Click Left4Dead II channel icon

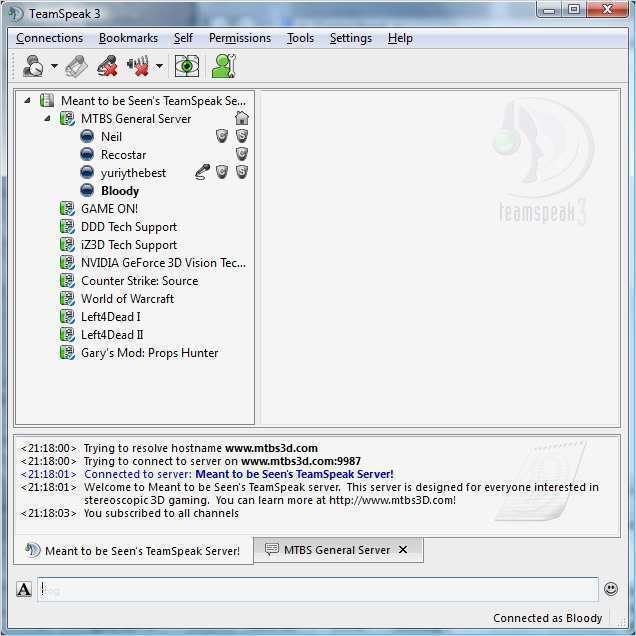67,335
